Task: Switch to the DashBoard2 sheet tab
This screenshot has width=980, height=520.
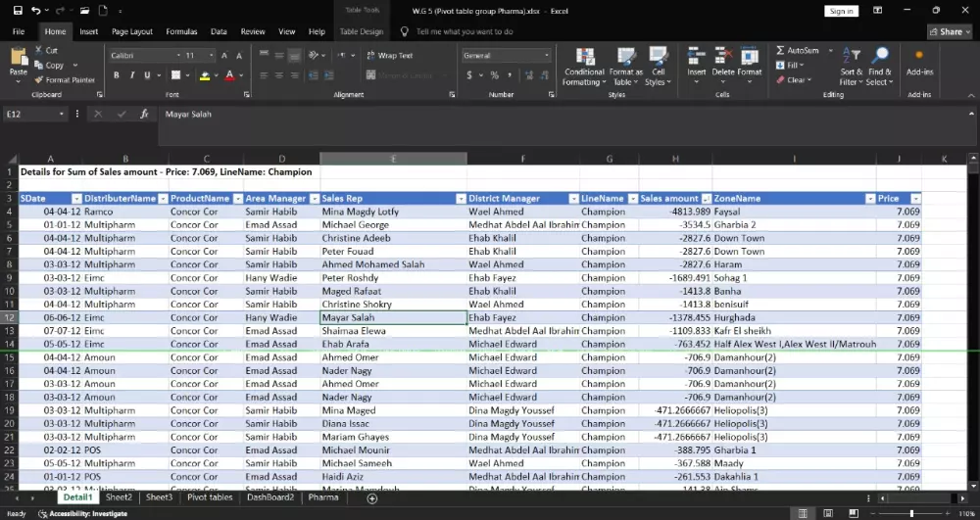Action: click(x=270, y=497)
